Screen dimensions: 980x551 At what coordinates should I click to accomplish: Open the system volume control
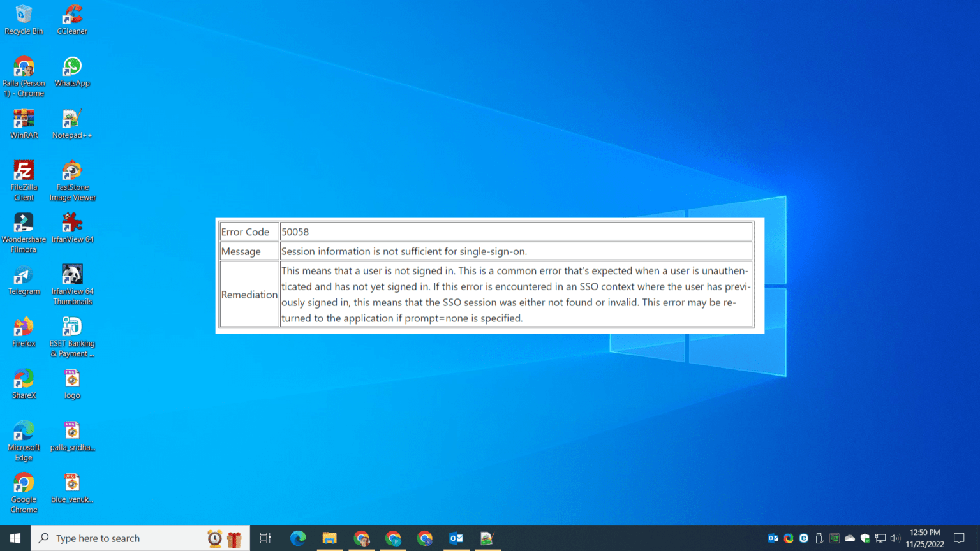896,538
